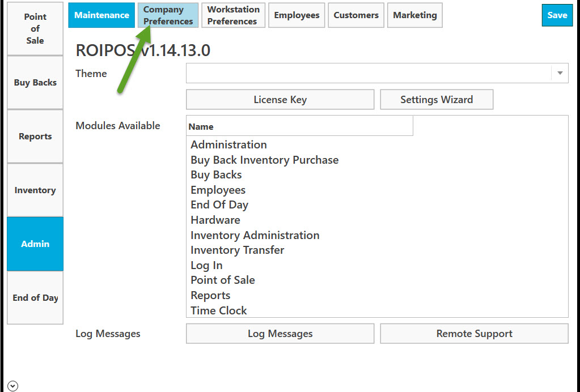
Task: Open the Log Messages button
Action: (280, 334)
